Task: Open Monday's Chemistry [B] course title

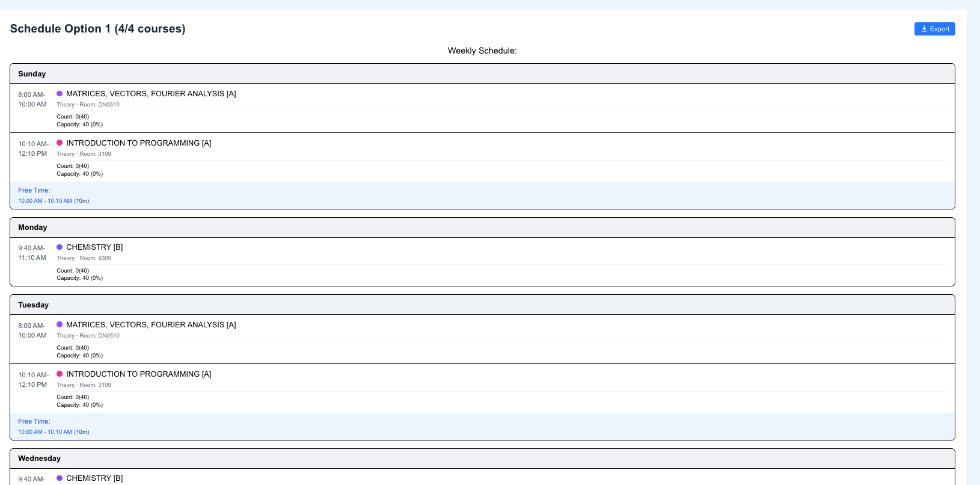Action: point(94,247)
